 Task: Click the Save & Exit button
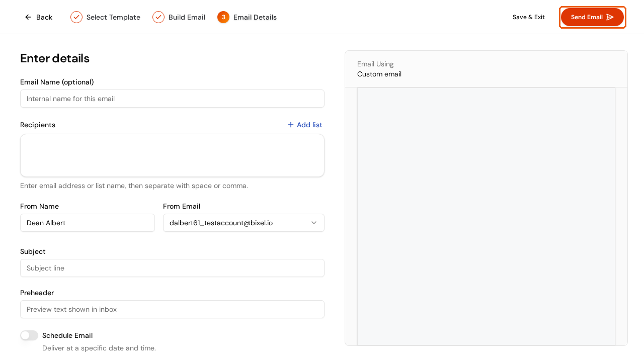click(529, 17)
